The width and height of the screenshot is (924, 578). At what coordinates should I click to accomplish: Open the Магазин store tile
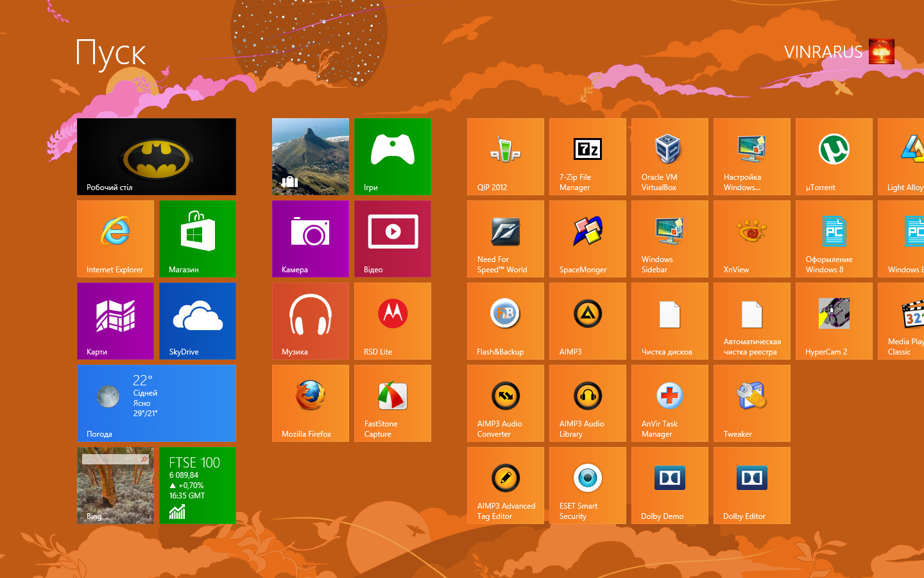pos(198,239)
